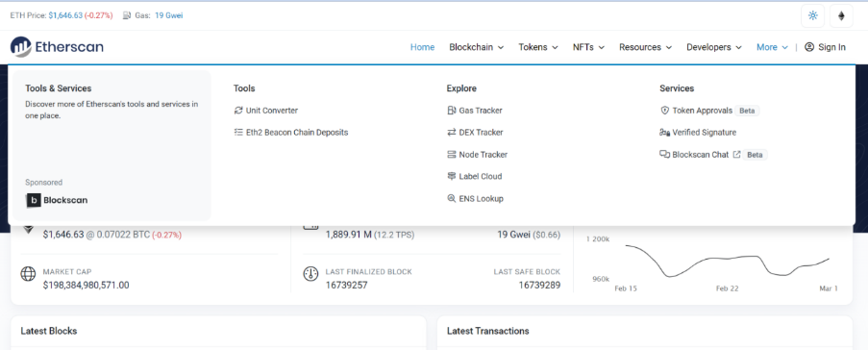Viewport: 868px width, 350px height.
Task: Click the DEX Tracker swap icon
Action: 451,133
